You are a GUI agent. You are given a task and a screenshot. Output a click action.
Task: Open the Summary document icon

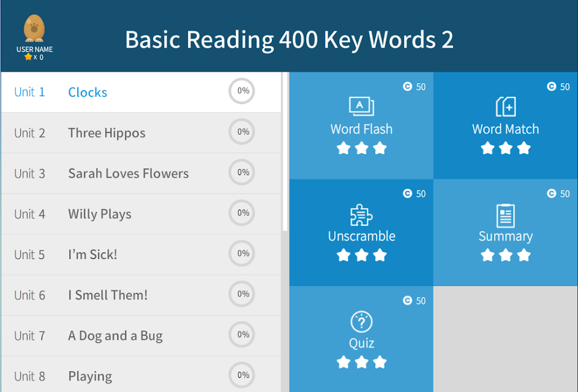[x=505, y=216]
